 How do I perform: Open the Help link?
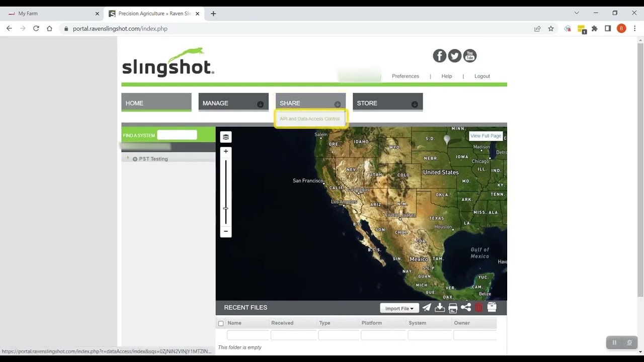click(x=447, y=76)
